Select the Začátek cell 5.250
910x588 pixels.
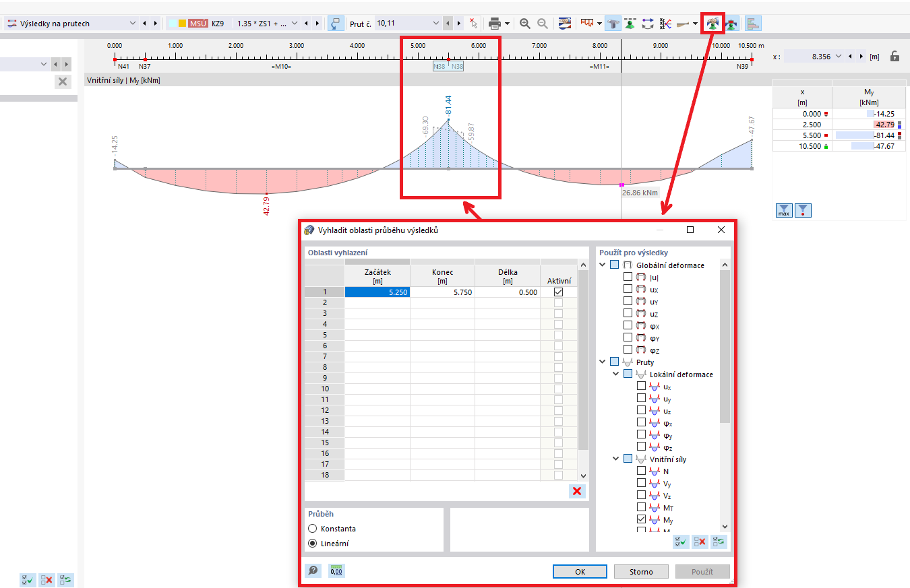(x=377, y=292)
